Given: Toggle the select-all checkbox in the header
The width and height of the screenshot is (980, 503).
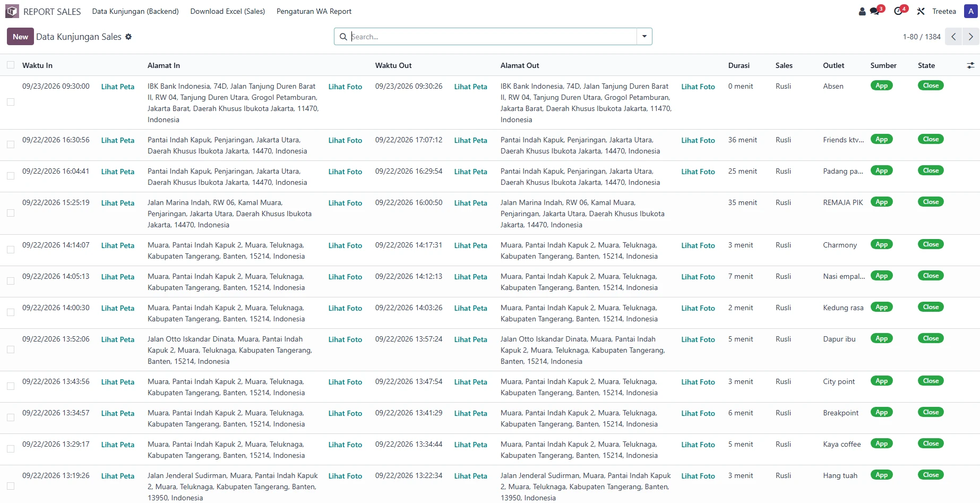Looking at the screenshot, I should click(x=11, y=65).
